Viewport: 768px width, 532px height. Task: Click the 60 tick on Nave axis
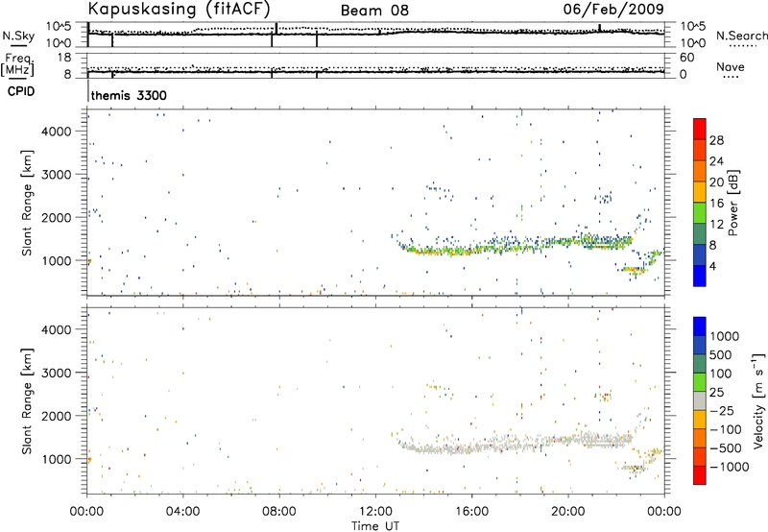click(x=686, y=58)
